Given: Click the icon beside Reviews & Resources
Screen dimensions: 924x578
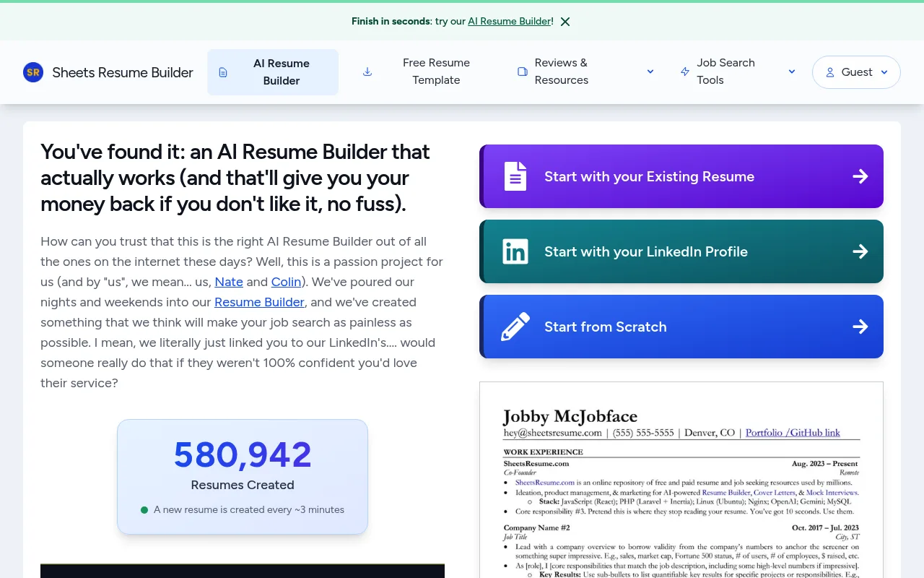Looking at the screenshot, I should click(523, 72).
